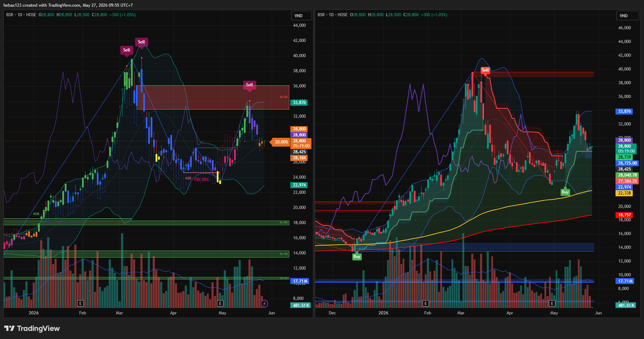The height and width of the screenshot is (339, 644).
Task: Click the 2026 label on left time axis
Action: click(x=34, y=313)
